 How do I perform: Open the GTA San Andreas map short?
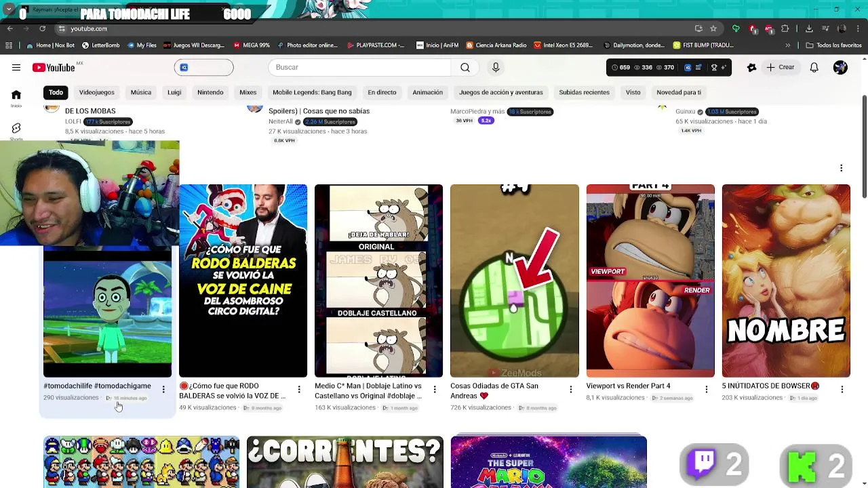click(515, 281)
